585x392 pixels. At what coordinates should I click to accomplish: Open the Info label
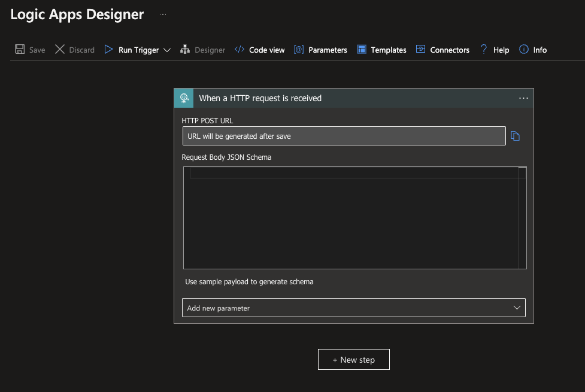[540, 50]
